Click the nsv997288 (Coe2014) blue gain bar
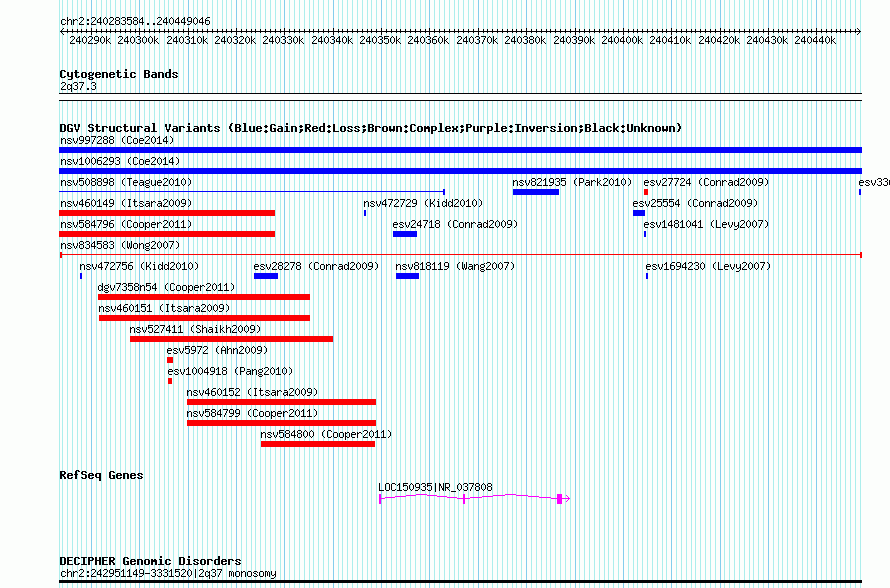Image resolution: width=890 pixels, height=588 pixels. click(460, 150)
